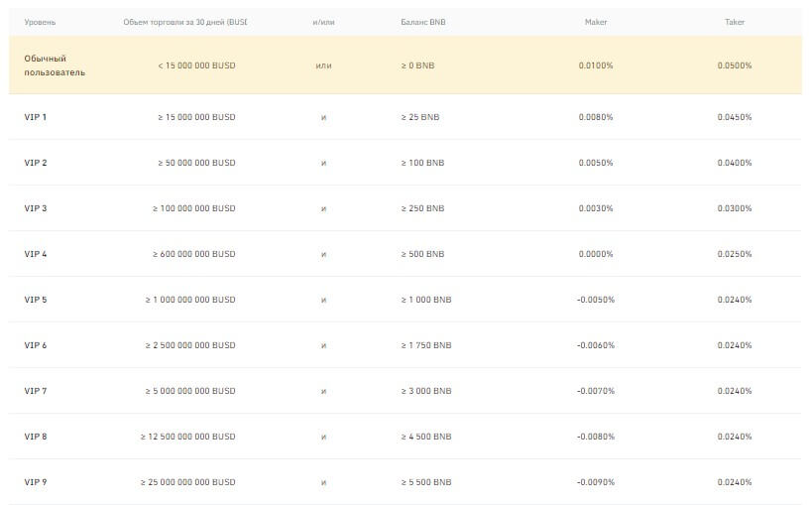Select the 0.0100% Maker fee value
812x505 pixels.
pos(596,65)
